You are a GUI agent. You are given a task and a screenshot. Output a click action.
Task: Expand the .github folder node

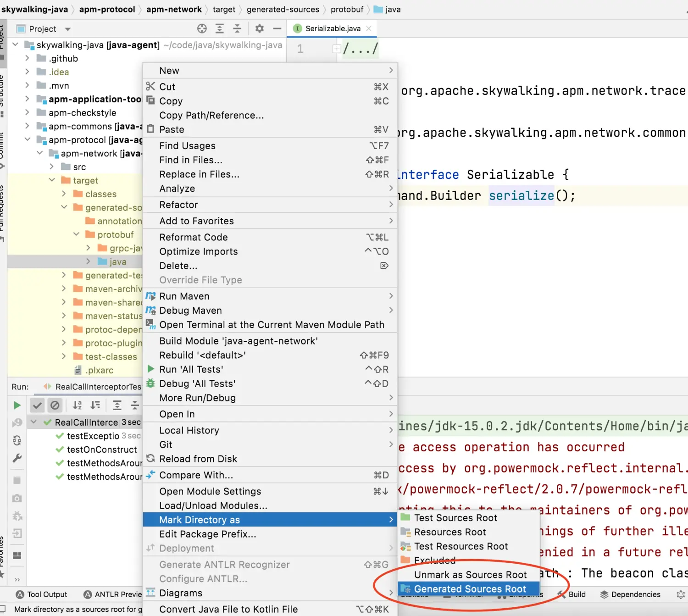(27, 58)
